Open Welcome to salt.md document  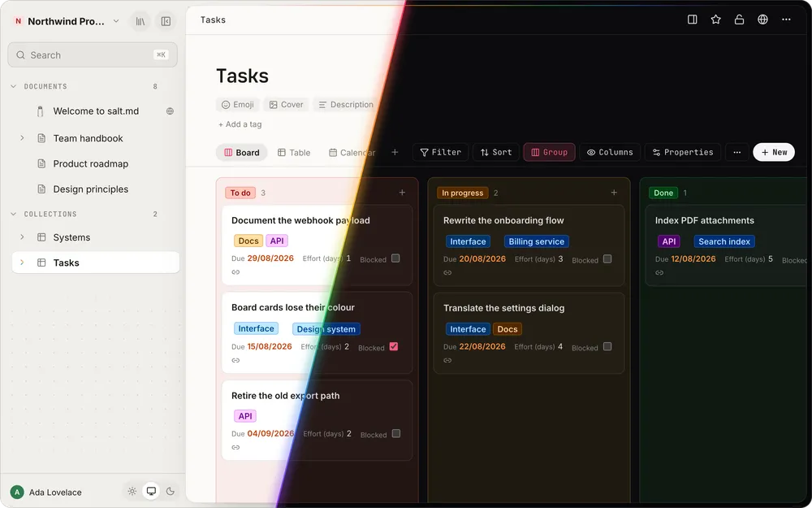[x=96, y=111]
